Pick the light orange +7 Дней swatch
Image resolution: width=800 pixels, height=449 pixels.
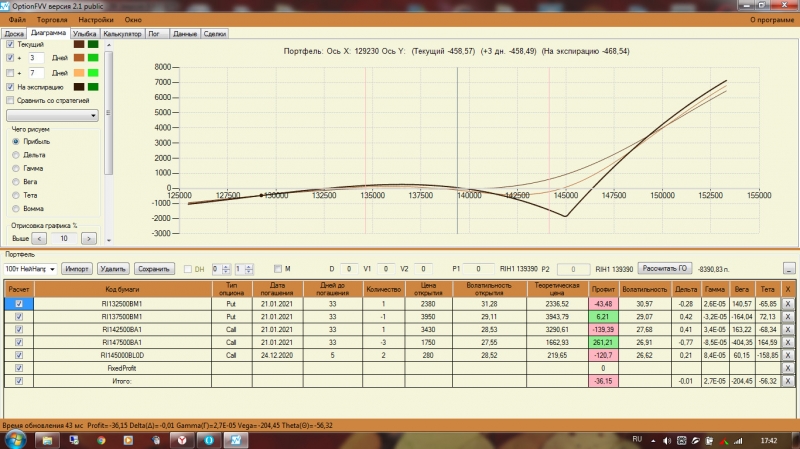tap(79, 73)
